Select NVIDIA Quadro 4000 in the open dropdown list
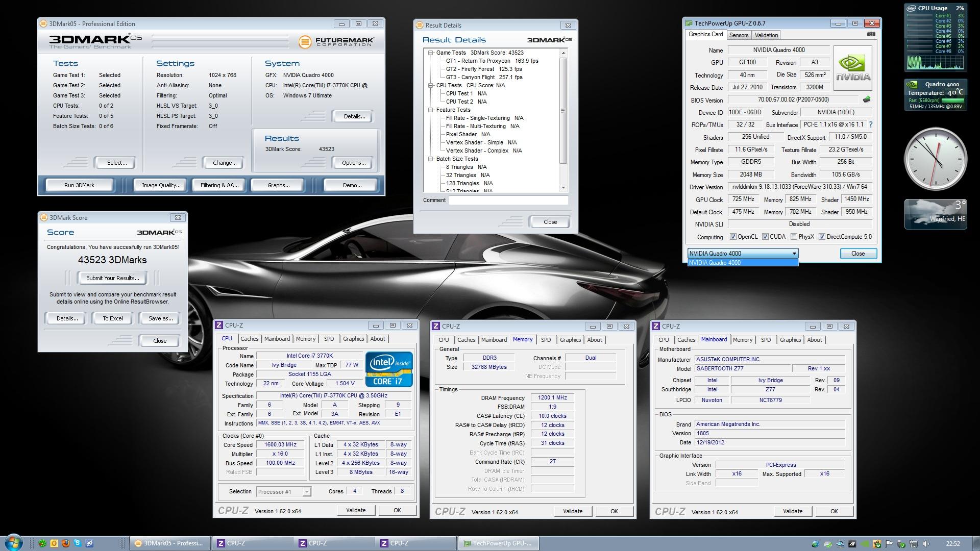The width and height of the screenshot is (980, 551). (x=743, y=263)
